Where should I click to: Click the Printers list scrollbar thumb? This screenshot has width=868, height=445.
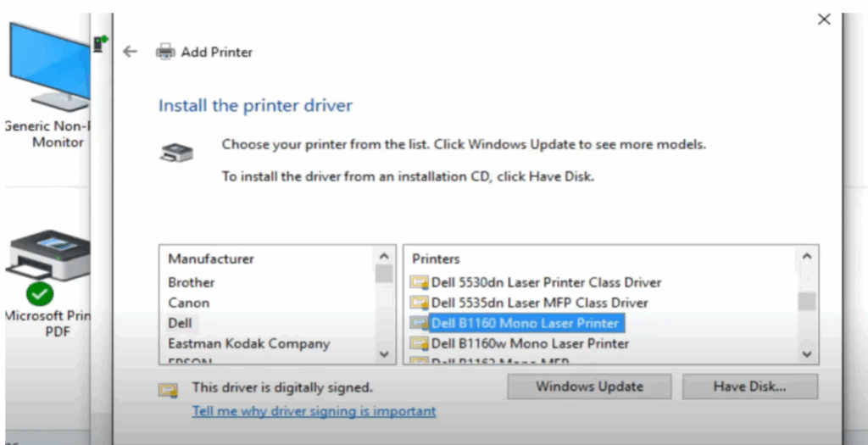tap(807, 302)
